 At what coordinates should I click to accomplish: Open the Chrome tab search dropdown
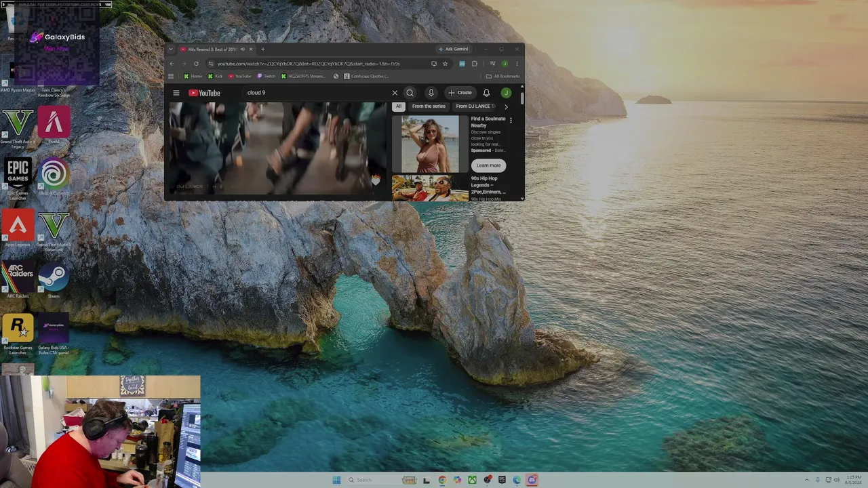coord(172,49)
